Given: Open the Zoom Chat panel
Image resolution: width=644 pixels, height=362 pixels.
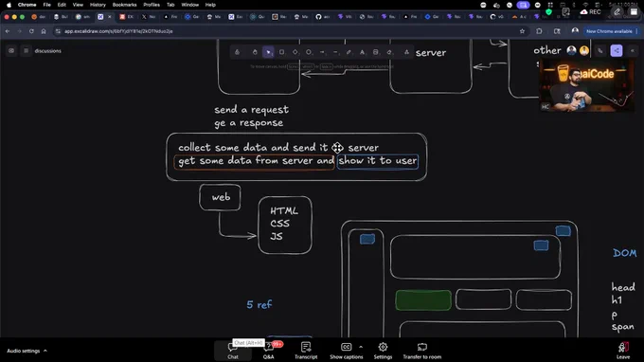Looking at the screenshot, I should 233,351.
